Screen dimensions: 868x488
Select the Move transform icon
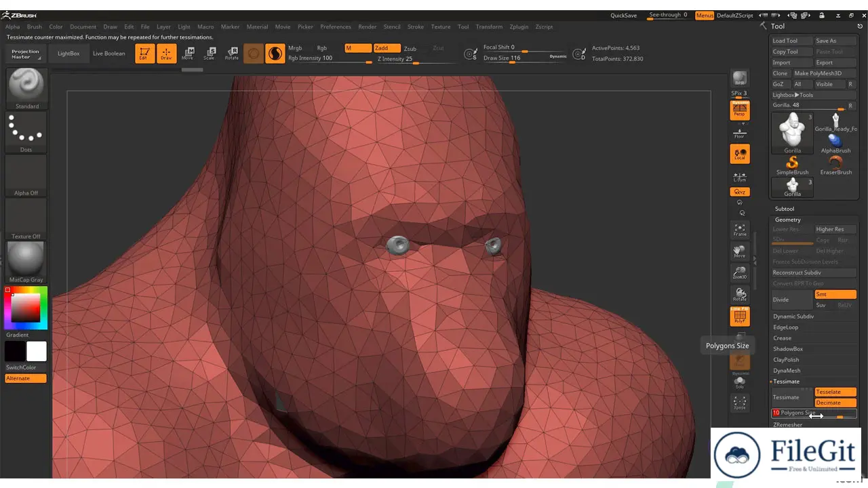click(x=188, y=54)
